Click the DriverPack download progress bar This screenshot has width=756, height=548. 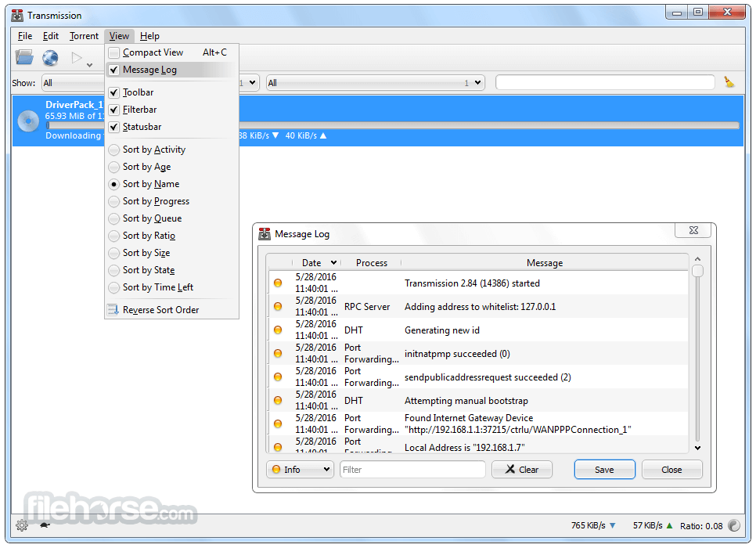coord(392,125)
